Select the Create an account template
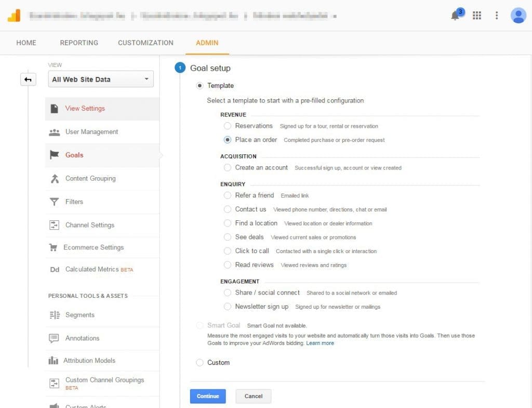The image size is (532, 408). [x=228, y=168]
